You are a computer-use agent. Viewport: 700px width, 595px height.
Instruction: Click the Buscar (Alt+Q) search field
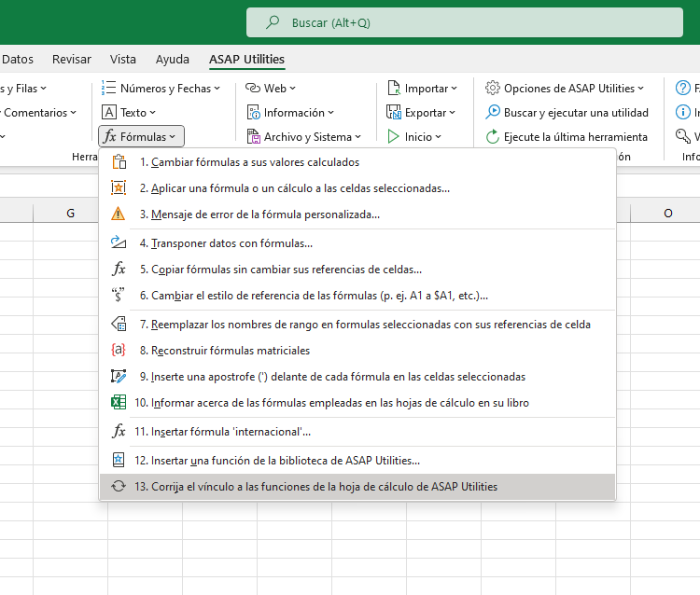tap(465, 22)
